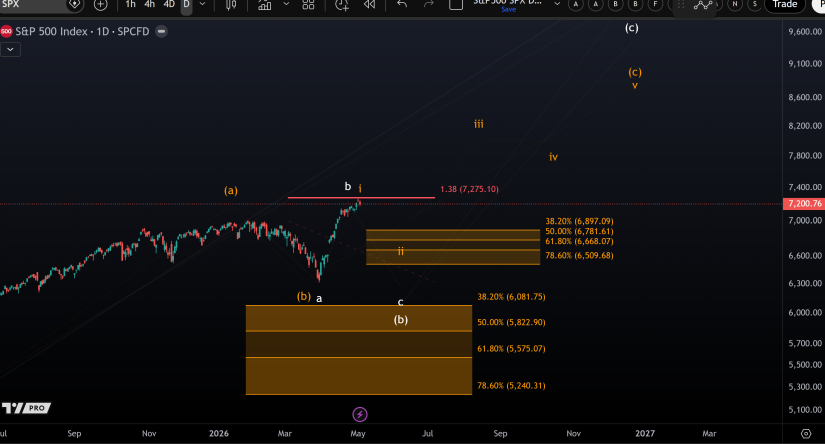Screen dimensions: 825x444
Task: Click the diamond icon beside the SPX symbol
Action: coord(75,5)
